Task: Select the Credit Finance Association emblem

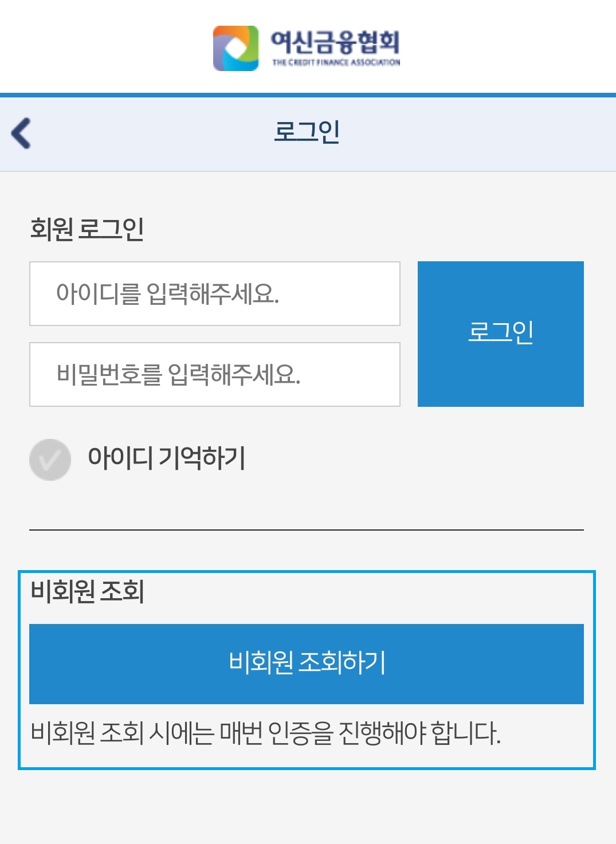Action: (234, 49)
